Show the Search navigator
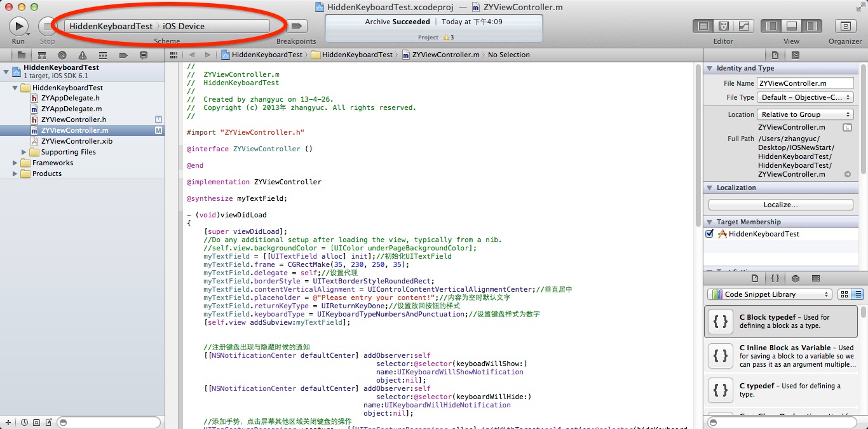The height and width of the screenshot is (429, 868). (x=62, y=55)
